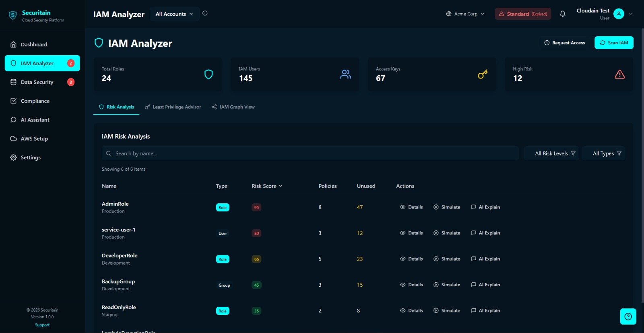Click the 65 risk score badge for DeveloperRole
The image size is (644, 333).
[x=256, y=259]
